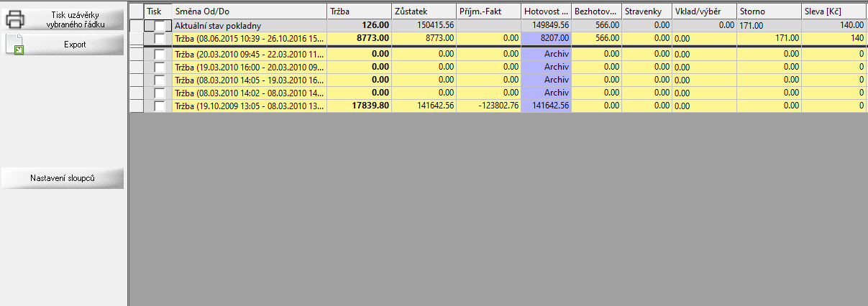The width and height of the screenshot is (868, 306).
Task: Sort by the Směna Od/Do column header
Action: (249, 11)
